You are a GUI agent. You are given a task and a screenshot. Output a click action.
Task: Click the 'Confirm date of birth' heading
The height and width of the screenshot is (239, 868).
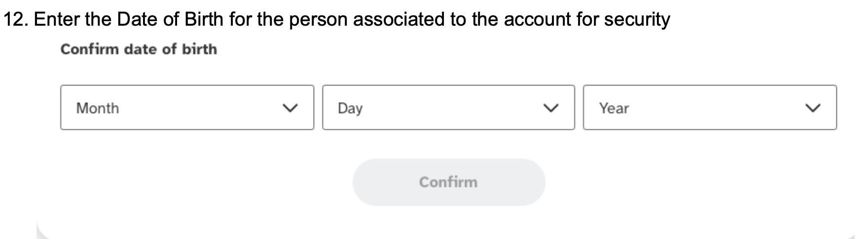coord(139,49)
